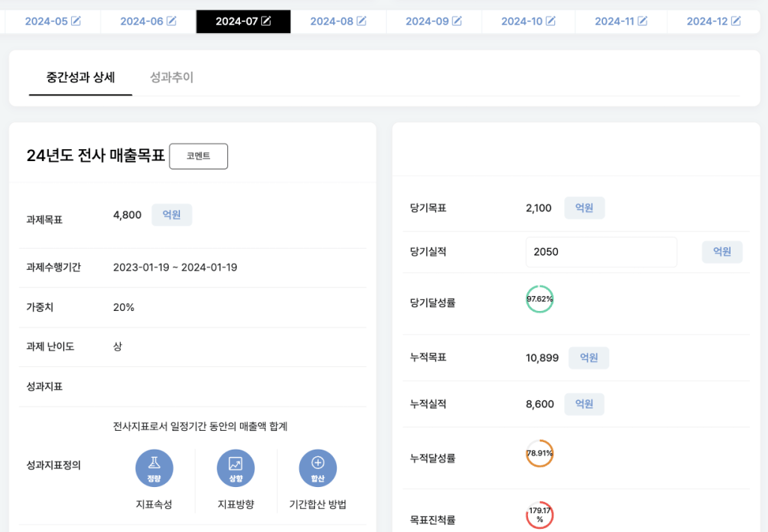Click edit pencil icon next to 2024-10
The height and width of the screenshot is (532, 768).
point(551,21)
